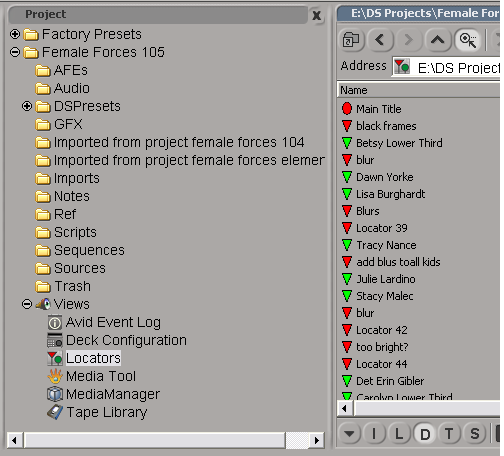Select the Julie Lardino locator
The image size is (504, 456).
coord(379,279)
